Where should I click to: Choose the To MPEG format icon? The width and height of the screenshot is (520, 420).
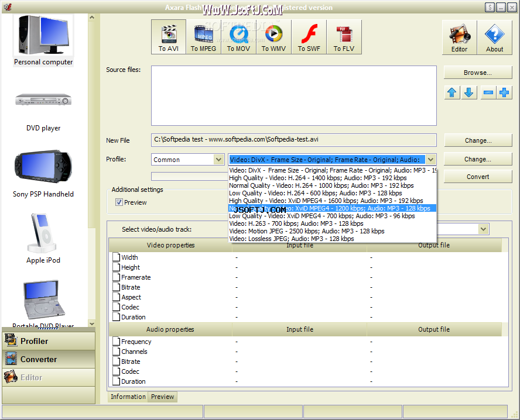pos(203,37)
